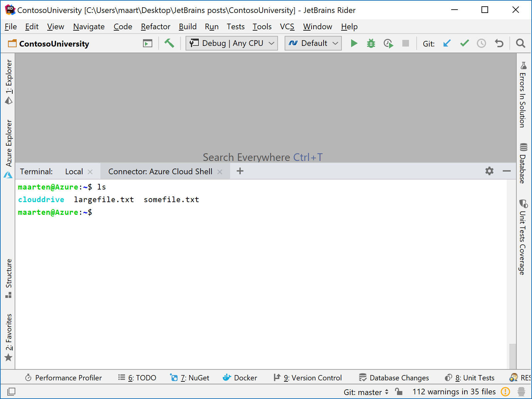Start debugging with the green bug icon
This screenshot has width=532, height=399.
coord(371,43)
